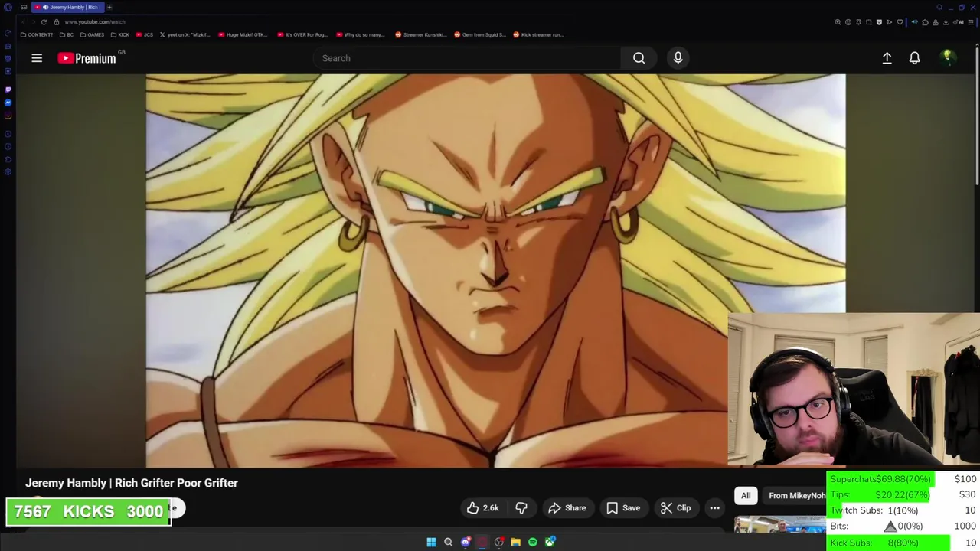The image size is (980, 551).
Task: View site info via the lock icon
Action: [x=56, y=22]
